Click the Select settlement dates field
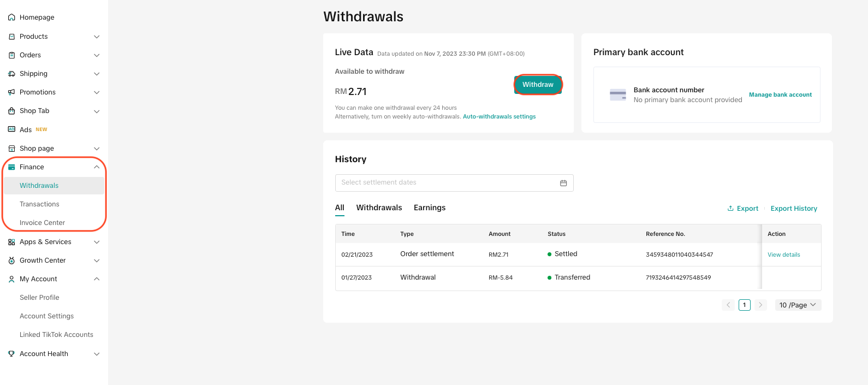This screenshot has width=868, height=385. tap(454, 183)
